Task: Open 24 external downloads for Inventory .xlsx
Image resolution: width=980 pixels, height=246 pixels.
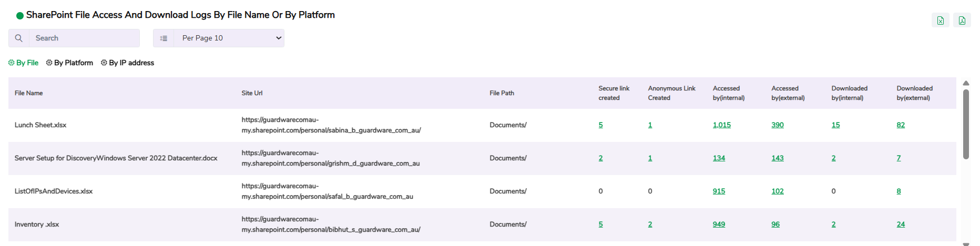Action: point(901,224)
